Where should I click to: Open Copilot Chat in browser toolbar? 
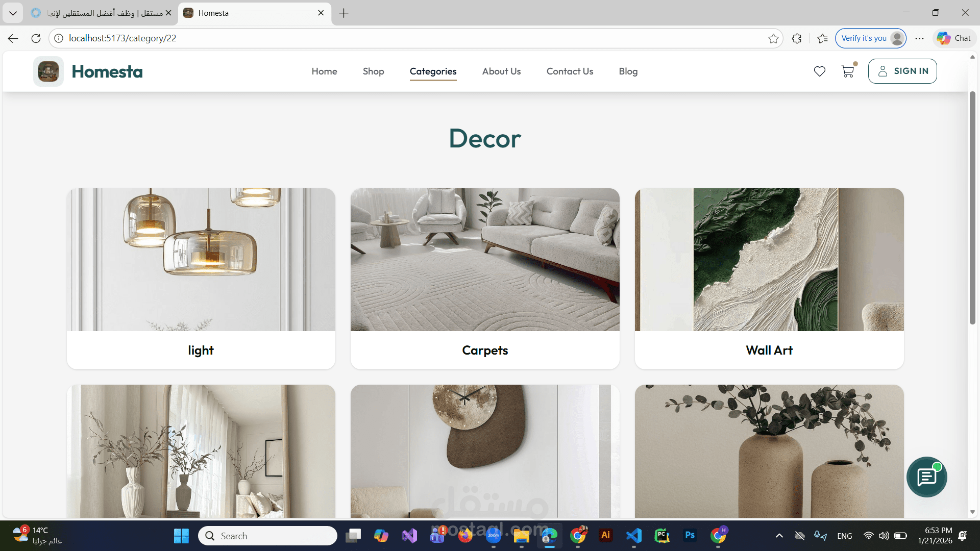point(954,38)
